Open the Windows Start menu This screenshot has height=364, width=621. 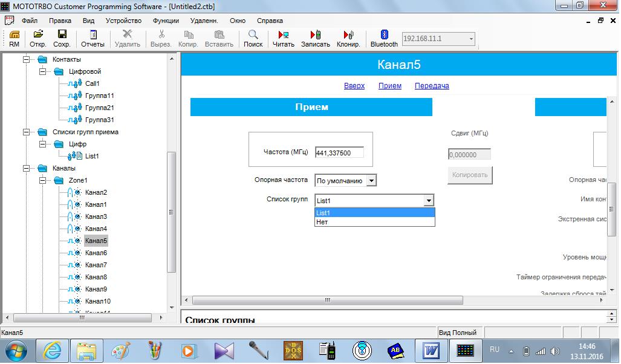click(x=17, y=351)
